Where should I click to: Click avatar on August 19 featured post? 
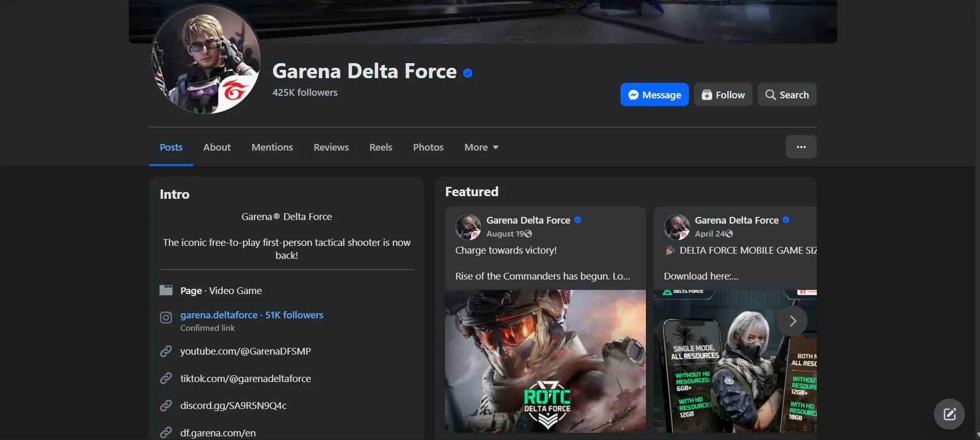click(x=468, y=227)
